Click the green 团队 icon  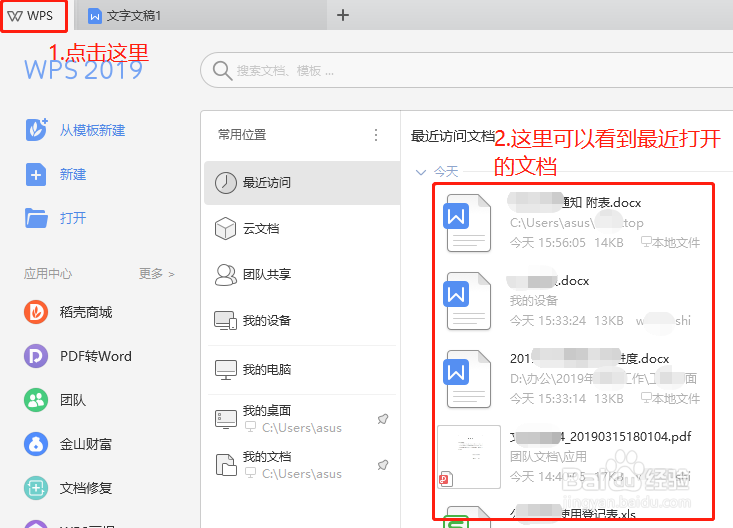[36, 400]
